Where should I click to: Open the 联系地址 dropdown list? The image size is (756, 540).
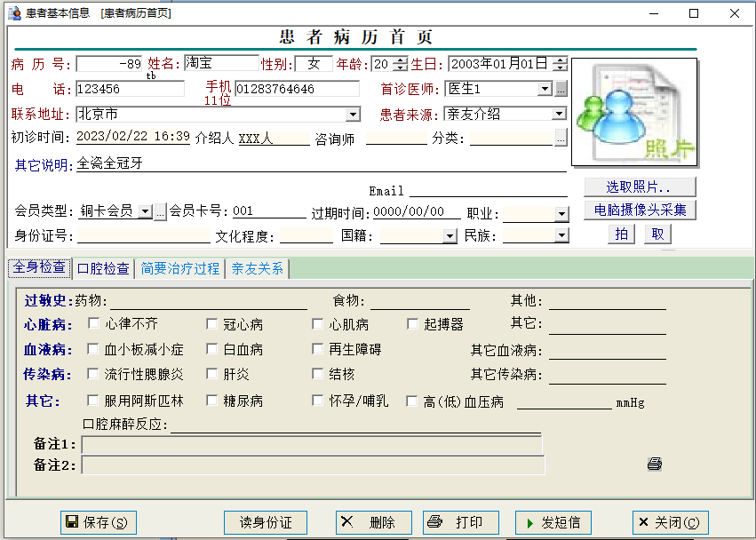click(353, 115)
